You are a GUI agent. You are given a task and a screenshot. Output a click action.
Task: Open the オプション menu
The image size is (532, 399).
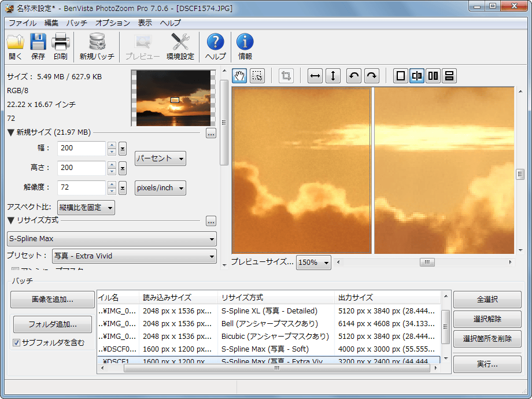click(x=113, y=23)
